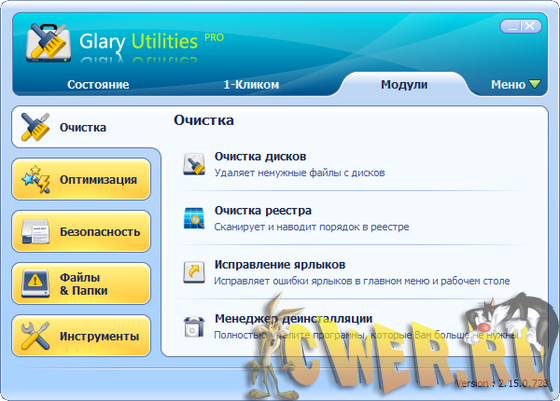Click the warning drive icon for Файлы & Папки
Viewport: 560px width, 401px height.
(x=35, y=284)
